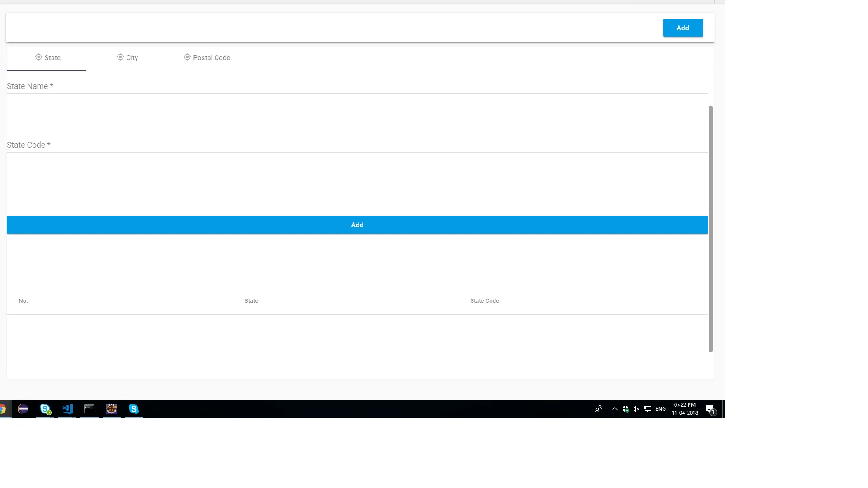Open Visual Studio Code from taskbar
This screenshot has width=868, height=488.
[67, 409]
